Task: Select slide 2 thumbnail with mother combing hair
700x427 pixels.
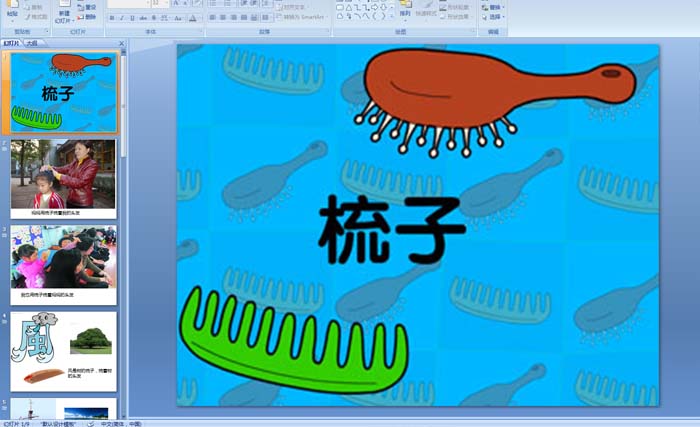Action: pos(63,179)
